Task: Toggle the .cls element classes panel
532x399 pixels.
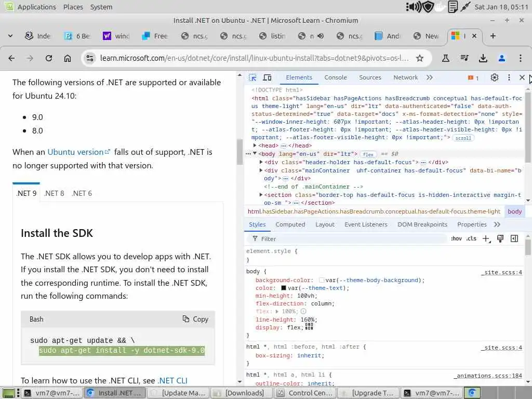Action: click(471, 239)
